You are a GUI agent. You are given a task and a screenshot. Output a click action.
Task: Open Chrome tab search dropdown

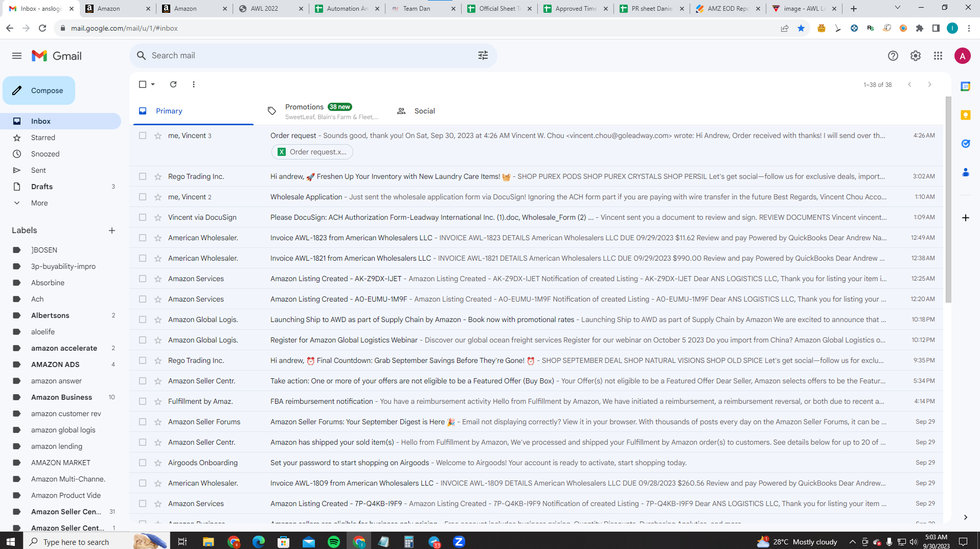click(897, 8)
